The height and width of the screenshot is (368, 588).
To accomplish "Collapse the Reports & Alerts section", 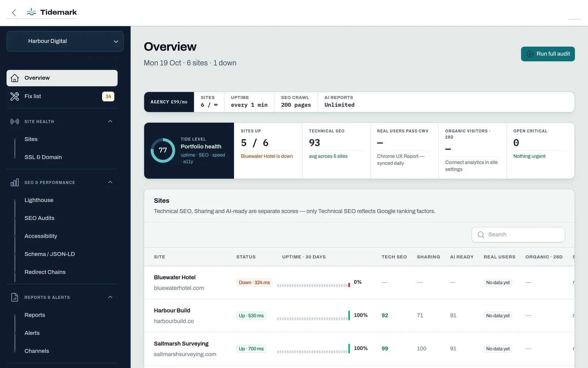I will pyautogui.click(x=110, y=297).
